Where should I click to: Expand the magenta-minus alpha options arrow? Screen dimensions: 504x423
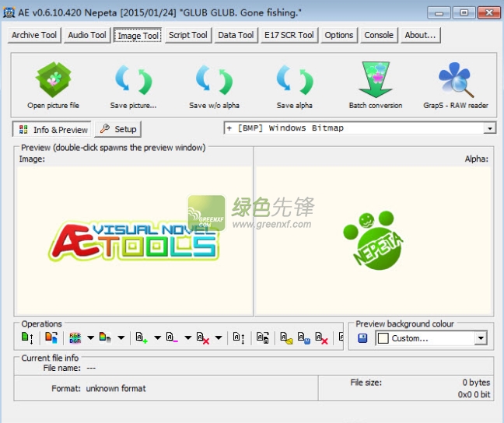pos(188,337)
